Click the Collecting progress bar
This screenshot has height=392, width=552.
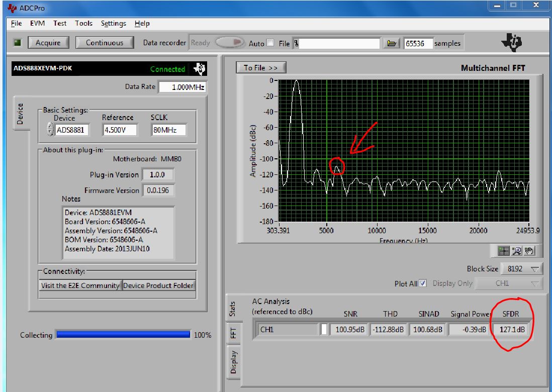point(123,334)
